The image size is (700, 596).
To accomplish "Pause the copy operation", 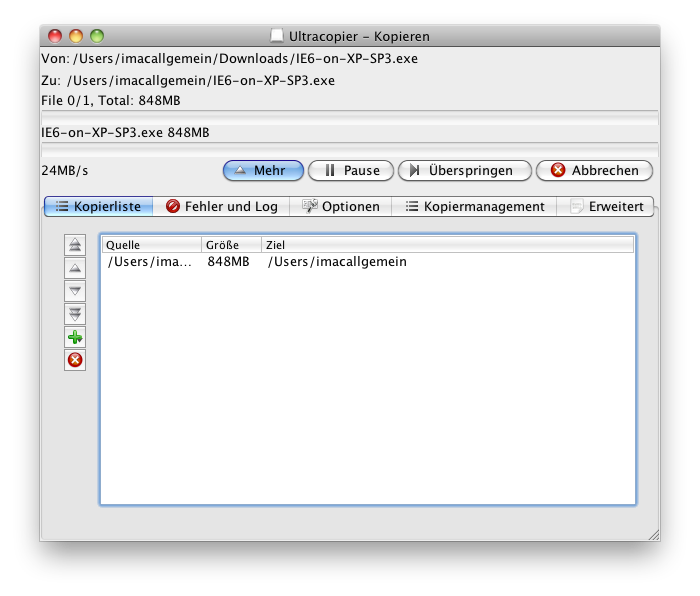I will (x=351, y=171).
